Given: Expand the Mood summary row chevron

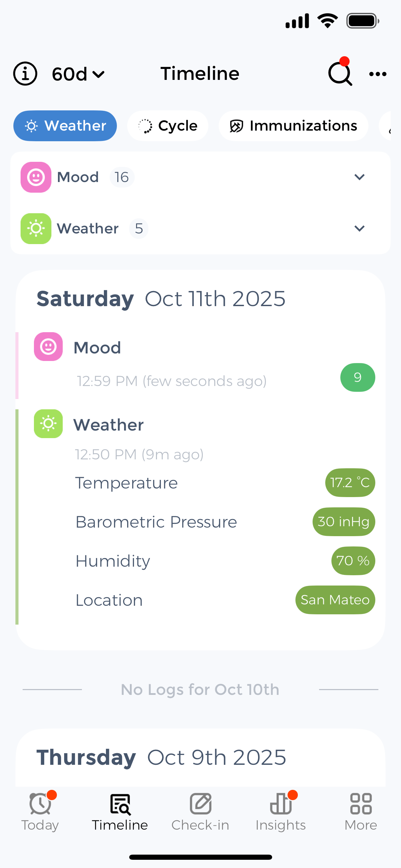Looking at the screenshot, I should (x=359, y=177).
